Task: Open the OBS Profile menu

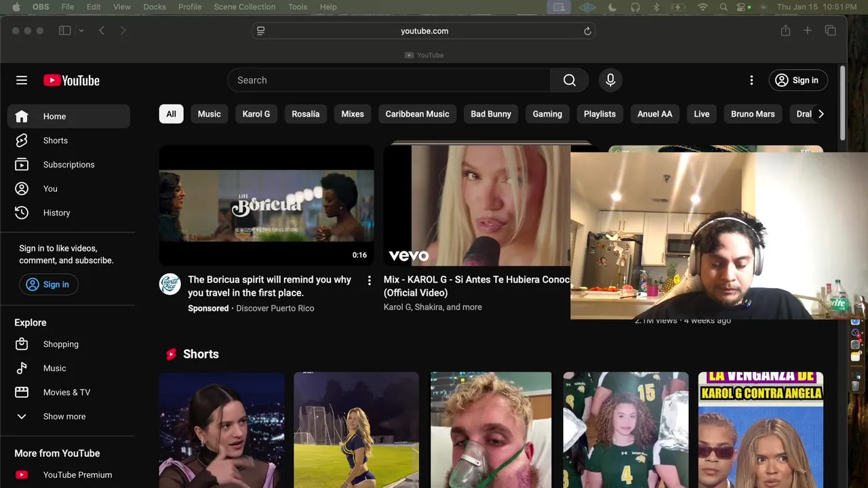Action: point(190,7)
